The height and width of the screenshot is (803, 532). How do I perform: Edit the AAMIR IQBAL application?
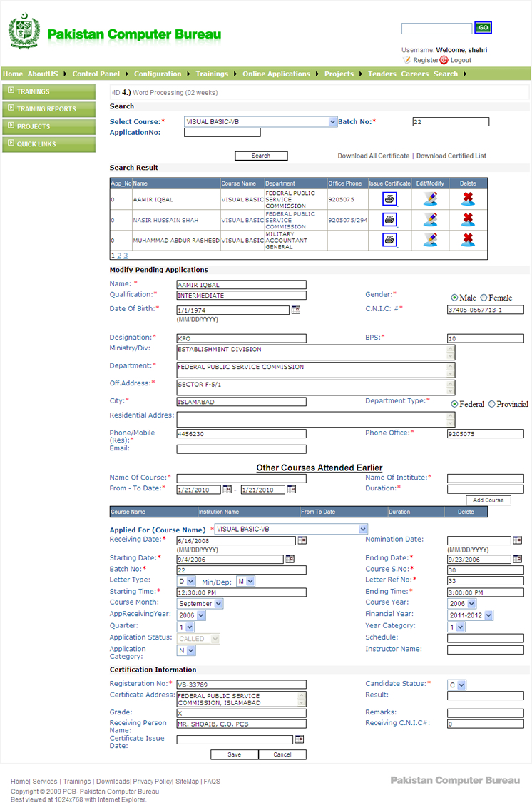(x=431, y=198)
